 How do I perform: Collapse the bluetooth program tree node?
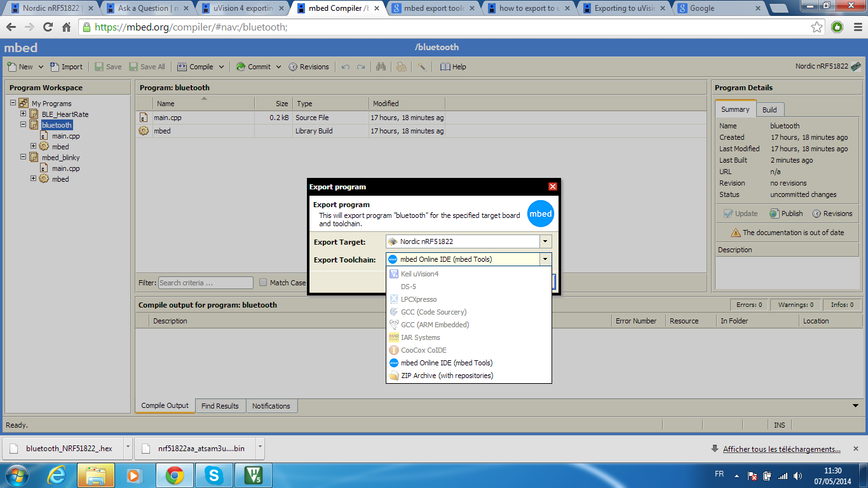click(x=24, y=125)
